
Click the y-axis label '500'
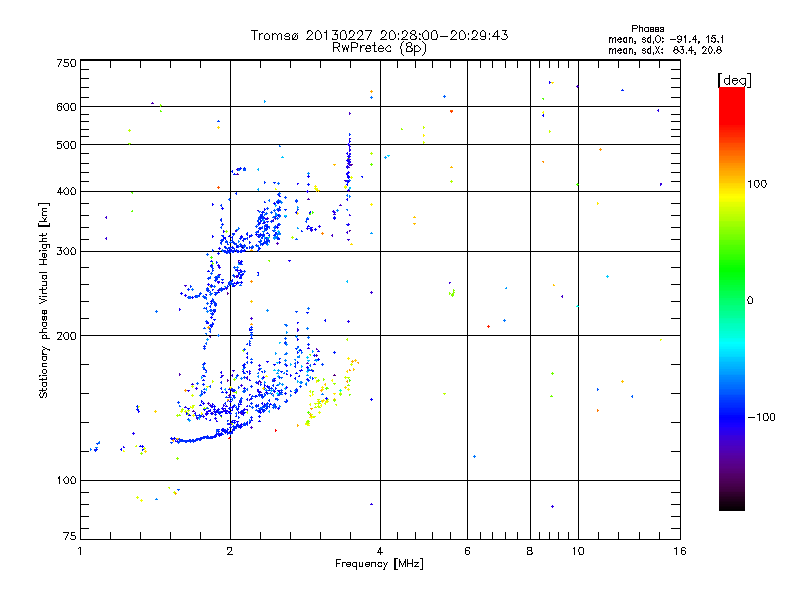pos(66,145)
